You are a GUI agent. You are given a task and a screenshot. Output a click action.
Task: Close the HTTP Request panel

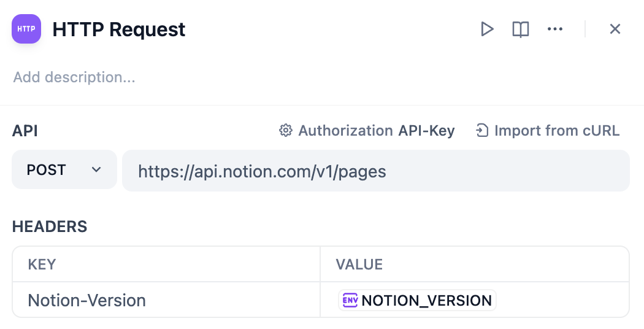click(x=615, y=29)
